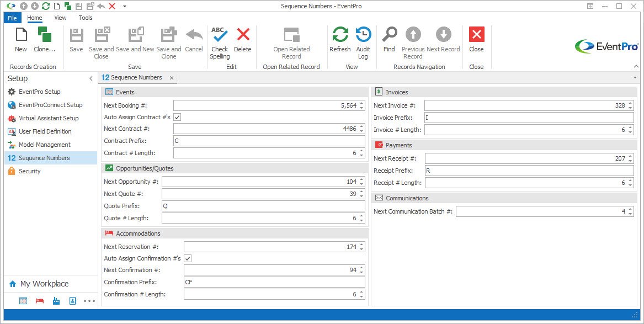Viewport: 644px width, 324px height.
Task: Click the Contract Prefix input field
Action: point(269,141)
